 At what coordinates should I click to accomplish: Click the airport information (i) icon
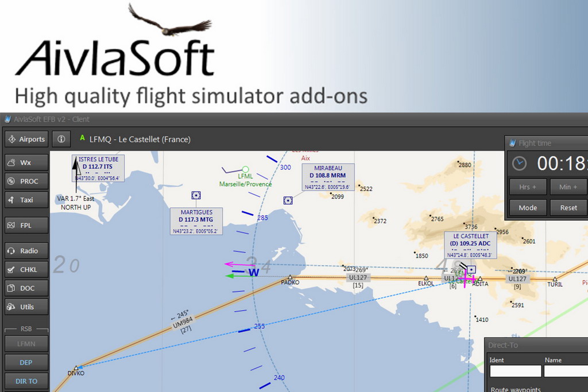(x=61, y=139)
